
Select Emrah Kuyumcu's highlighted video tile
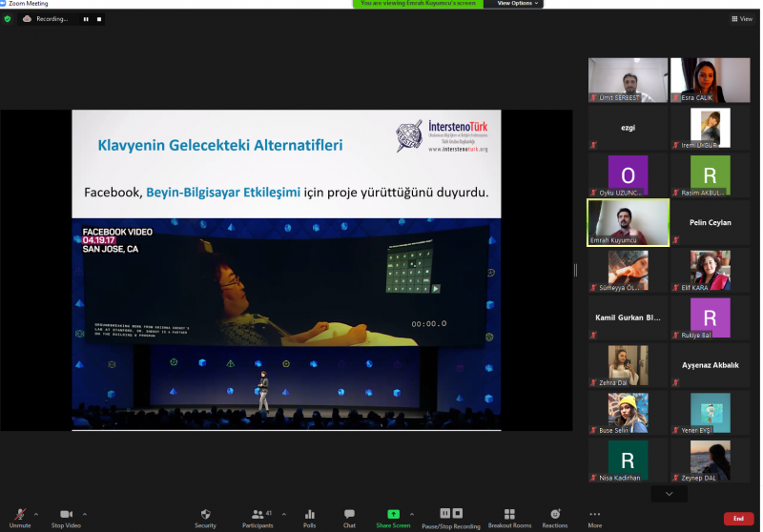tap(628, 223)
